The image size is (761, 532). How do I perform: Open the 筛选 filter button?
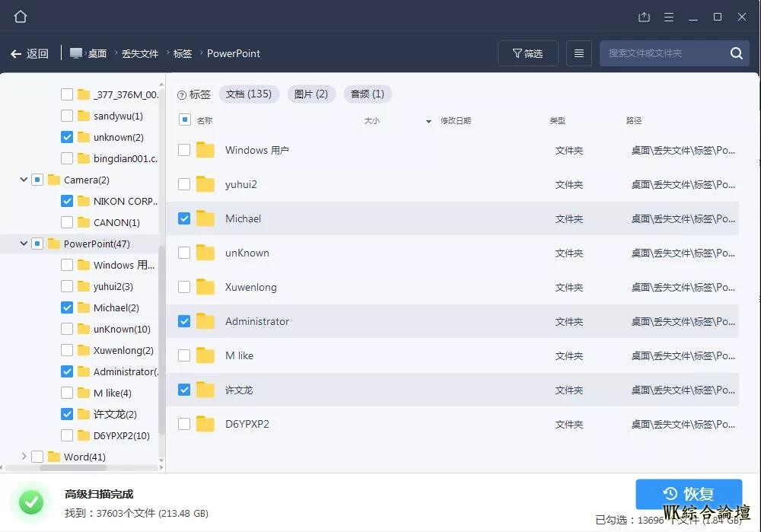pos(527,53)
